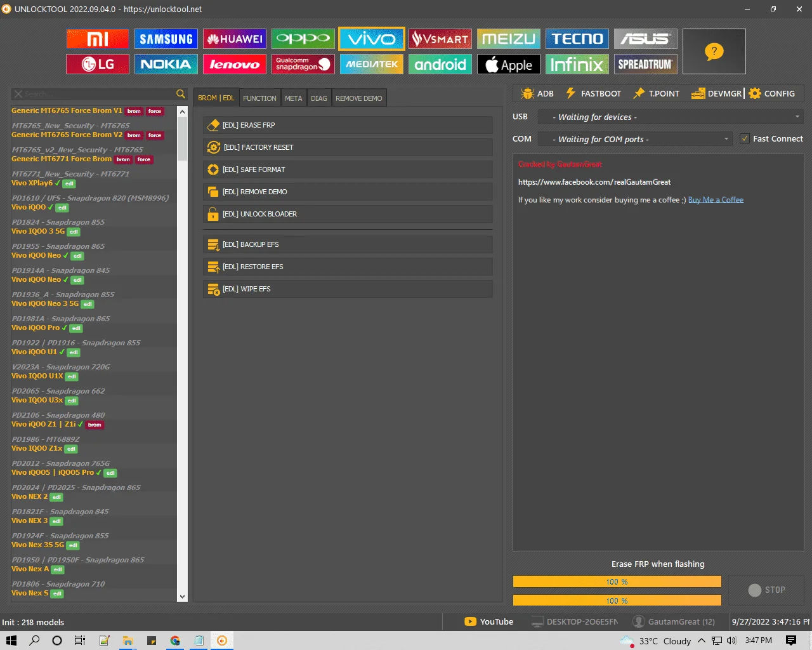Select the Apple brand logo
812x650 pixels.
click(x=509, y=64)
